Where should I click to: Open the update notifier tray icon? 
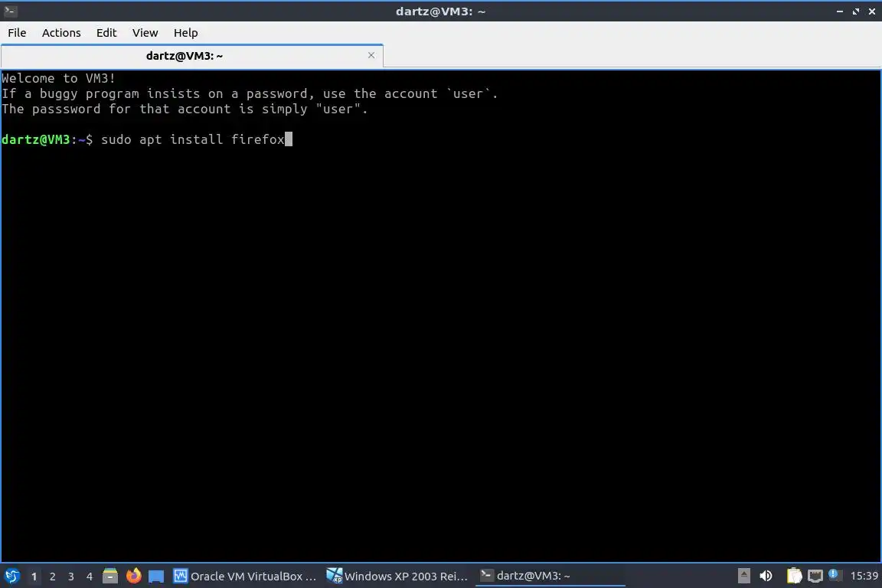tap(835, 575)
